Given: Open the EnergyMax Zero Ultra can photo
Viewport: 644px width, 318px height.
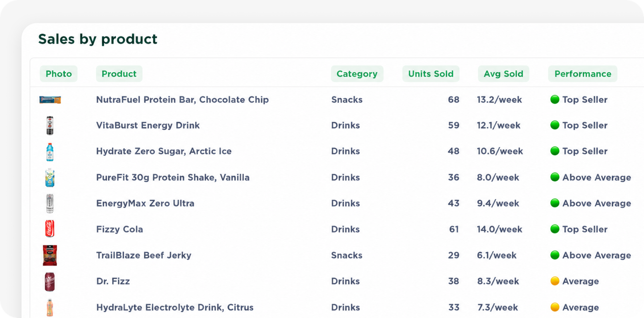Looking at the screenshot, I should [x=50, y=203].
